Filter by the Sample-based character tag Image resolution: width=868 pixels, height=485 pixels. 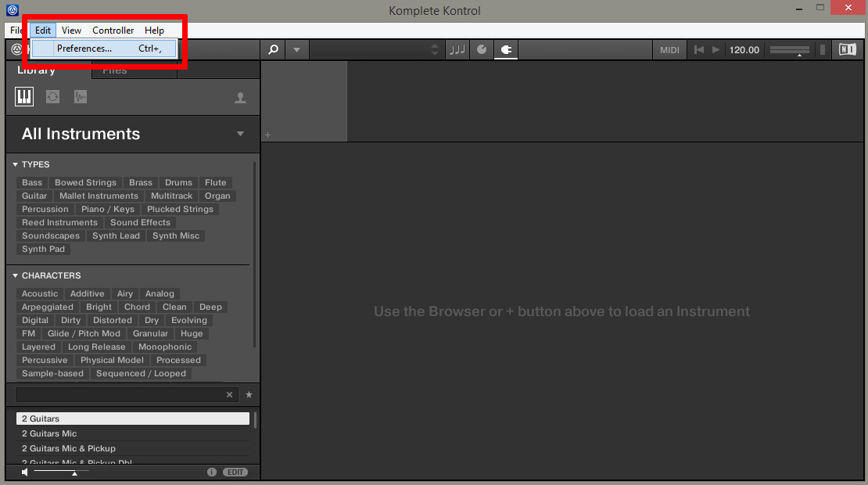[x=52, y=374]
